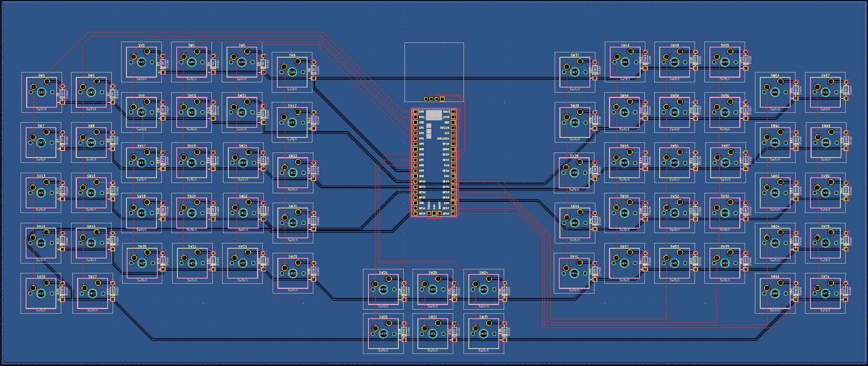The width and height of the screenshot is (868, 366).
Task: Select the SW1 switch footprint
Action: pos(42,92)
